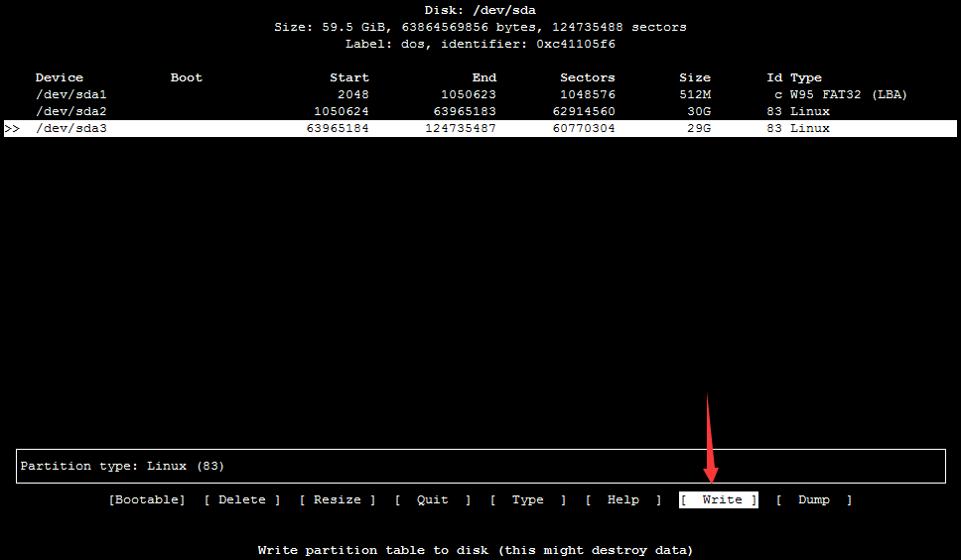This screenshot has width=961, height=560.
Task: Click the Partition type: Linux (83) info box
Action: [x=480, y=466]
